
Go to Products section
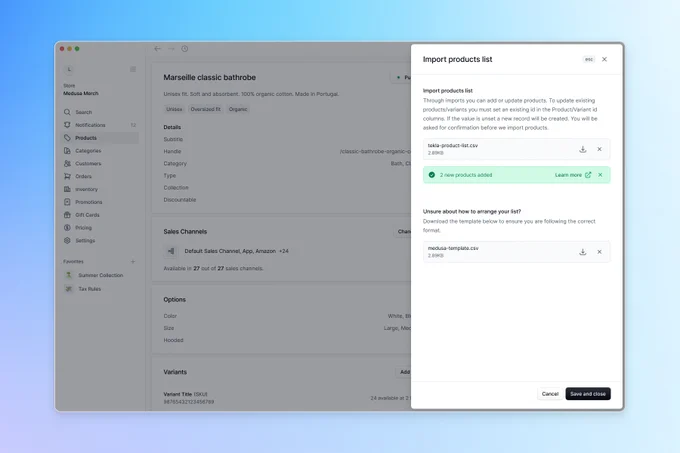[x=100, y=138]
